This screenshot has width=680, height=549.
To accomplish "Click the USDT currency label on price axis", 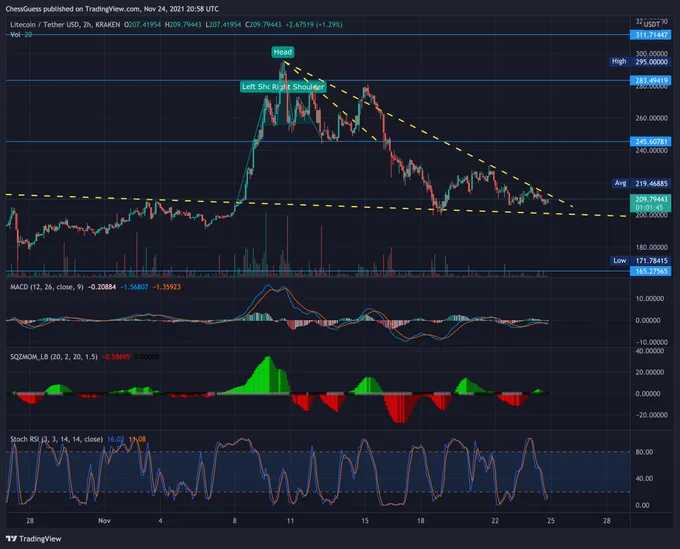I will pyautogui.click(x=652, y=24).
